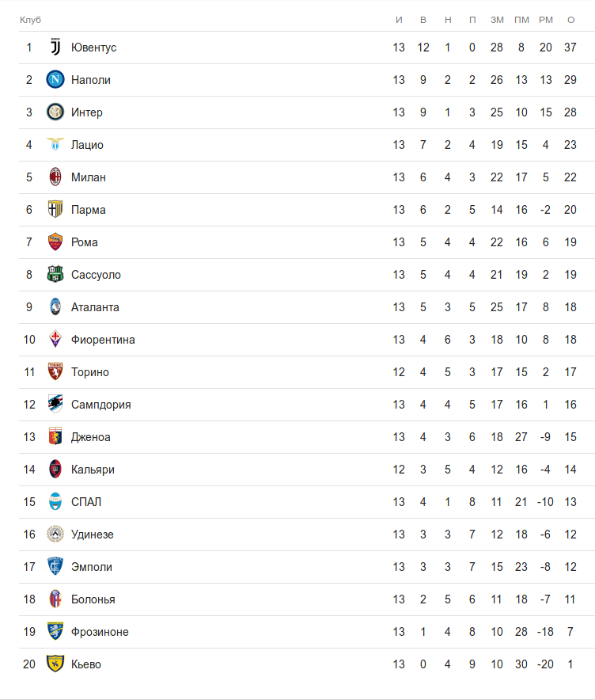This screenshot has width=595, height=700.
Task: Click the Napoli club crest
Action: point(55,80)
